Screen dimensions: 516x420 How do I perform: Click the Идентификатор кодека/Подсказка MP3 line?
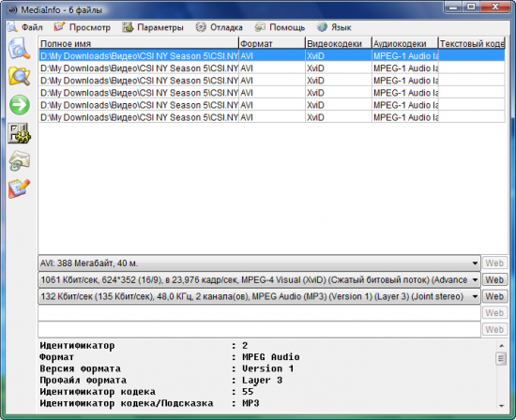[x=149, y=403]
